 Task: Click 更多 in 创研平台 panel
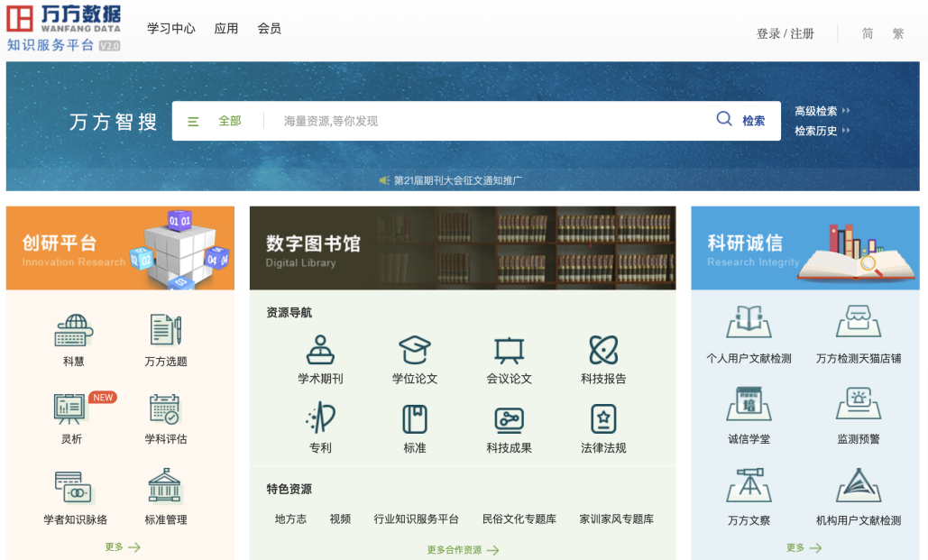[123, 547]
